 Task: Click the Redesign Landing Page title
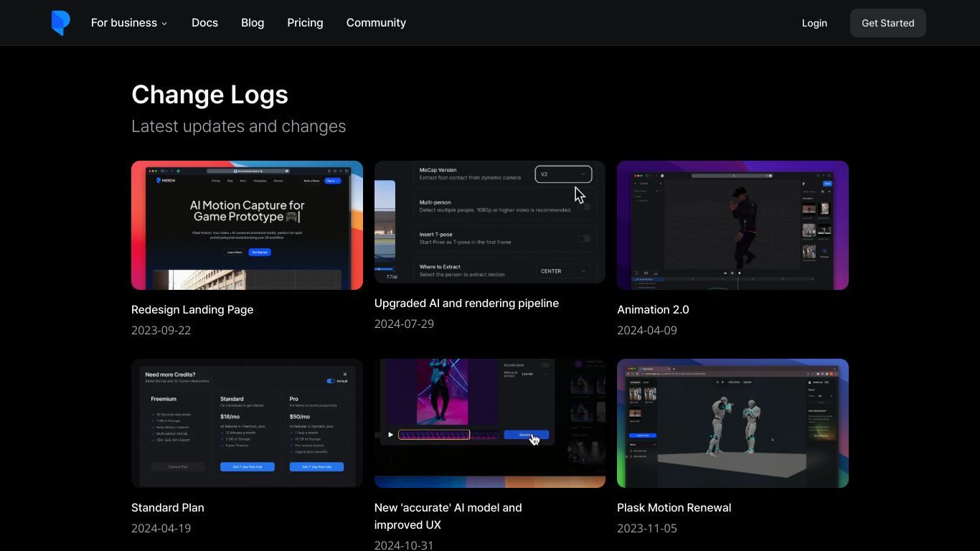click(x=192, y=310)
